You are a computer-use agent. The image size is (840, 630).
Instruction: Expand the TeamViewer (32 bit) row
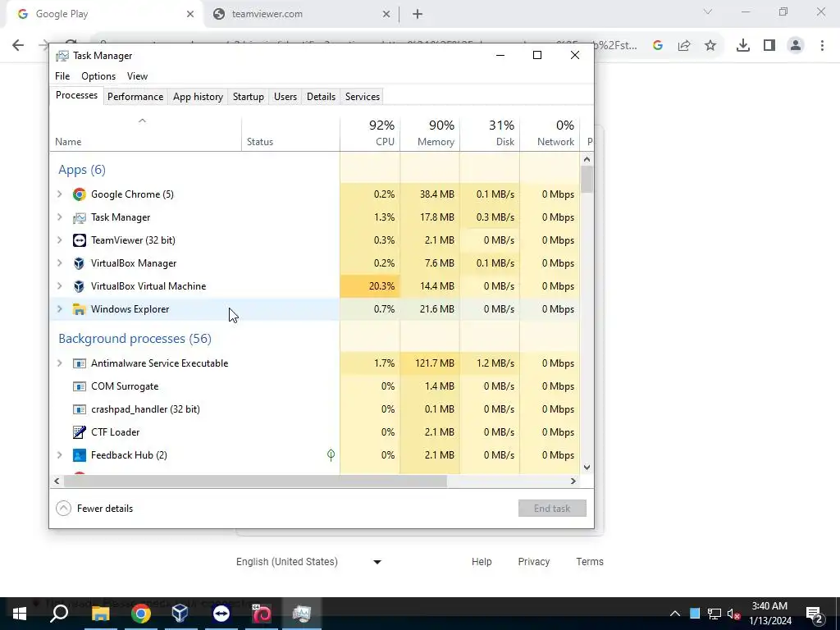59,240
